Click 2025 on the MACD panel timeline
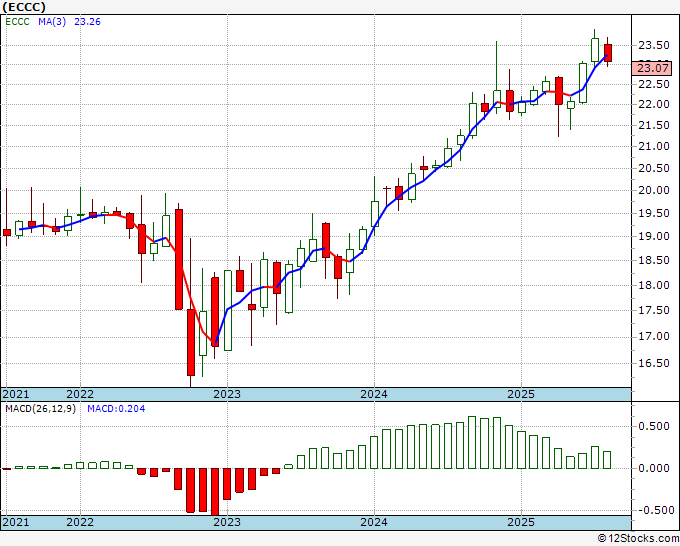 coord(521,522)
